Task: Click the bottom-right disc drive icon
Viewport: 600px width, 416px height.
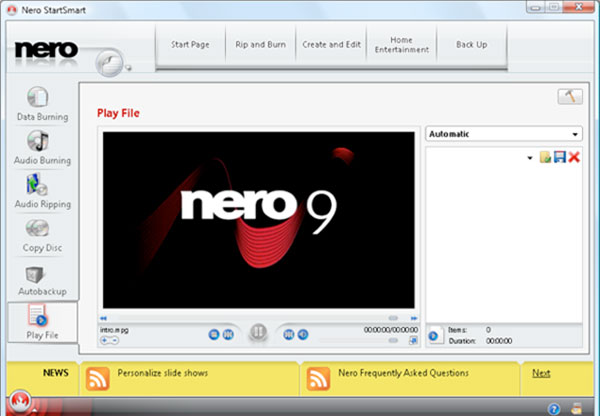Action: point(576,408)
